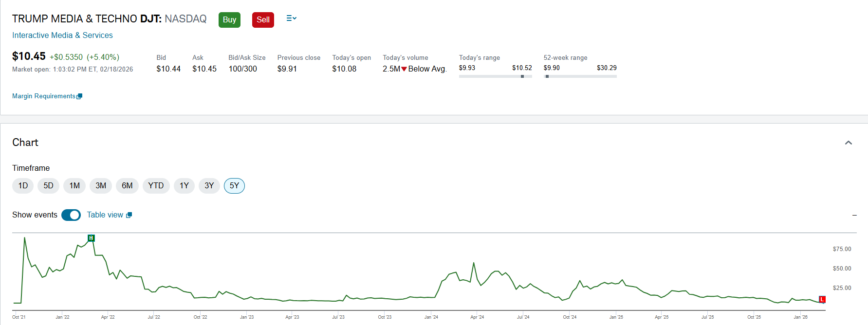This screenshot has height=325, width=868.
Task: Click the Today's open value $10.08
Action: [344, 69]
